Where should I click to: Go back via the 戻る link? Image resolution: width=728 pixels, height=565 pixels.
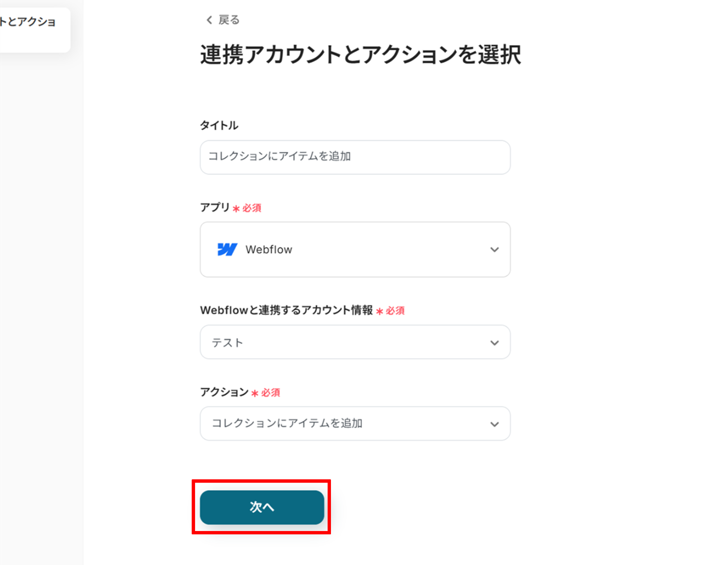(229, 20)
